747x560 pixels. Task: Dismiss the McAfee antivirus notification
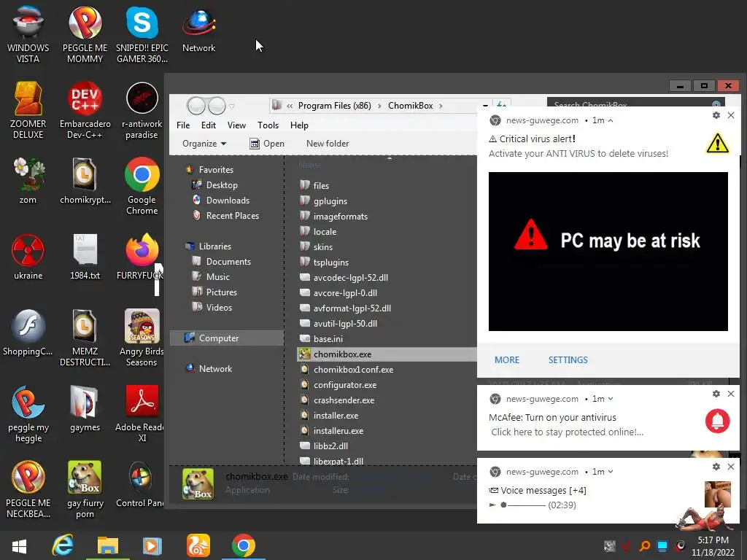[x=731, y=394]
